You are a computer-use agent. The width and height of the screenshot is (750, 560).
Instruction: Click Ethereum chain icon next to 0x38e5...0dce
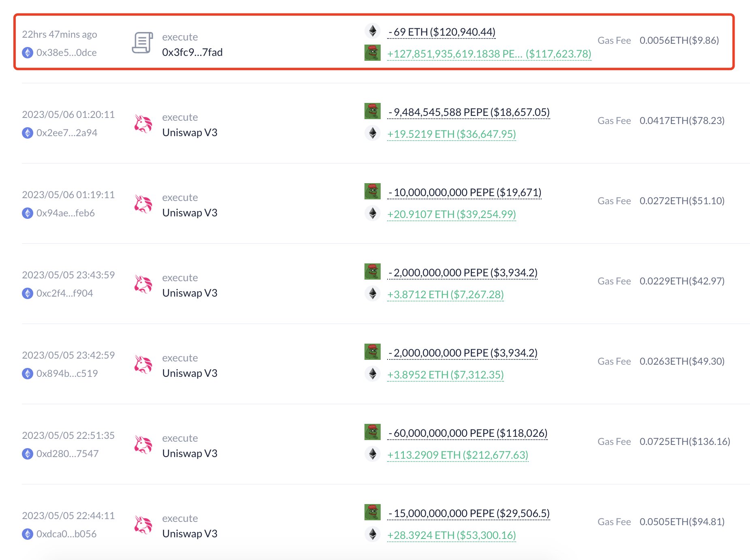click(x=28, y=53)
